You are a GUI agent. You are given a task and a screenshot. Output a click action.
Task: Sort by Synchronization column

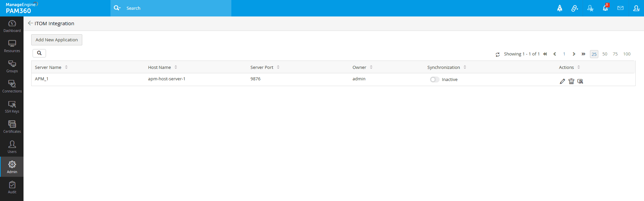tap(465, 67)
